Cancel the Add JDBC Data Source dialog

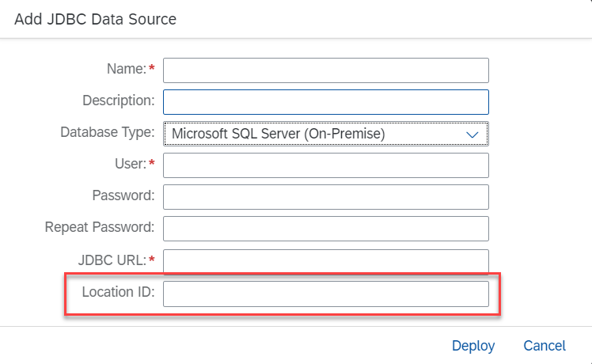click(x=545, y=346)
